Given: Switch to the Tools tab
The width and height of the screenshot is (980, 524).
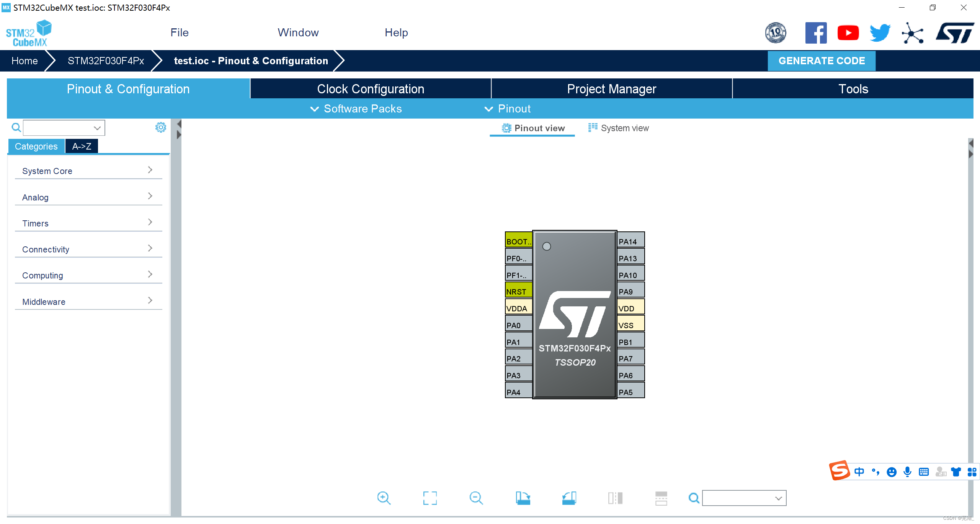Looking at the screenshot, I should click(x=853, y=89).
